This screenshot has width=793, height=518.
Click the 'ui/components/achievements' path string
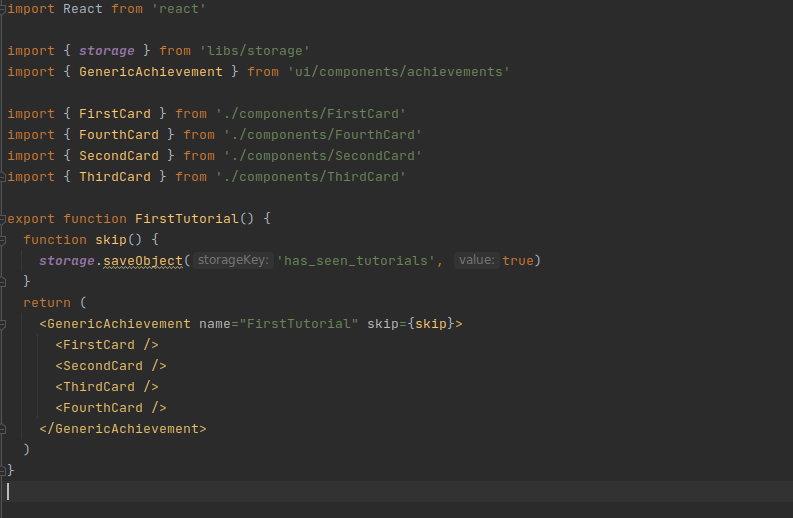pyautogui.click(x=399, y=72)
